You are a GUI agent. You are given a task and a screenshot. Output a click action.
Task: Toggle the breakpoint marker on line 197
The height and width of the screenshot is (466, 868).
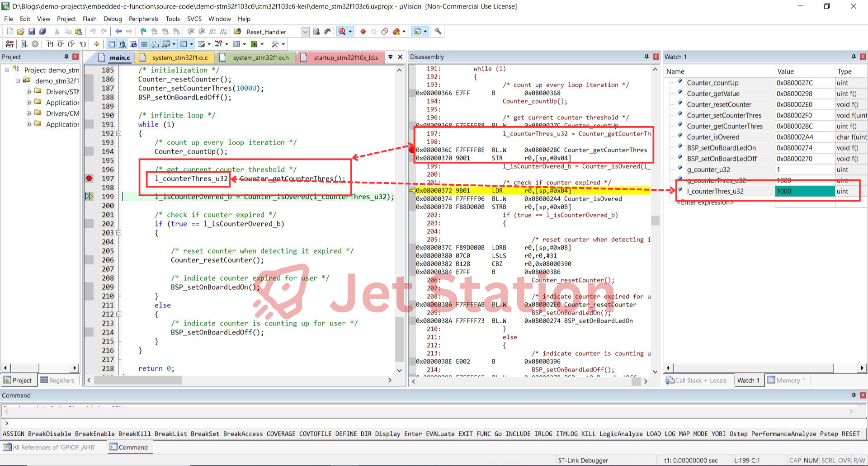point(89,179)
